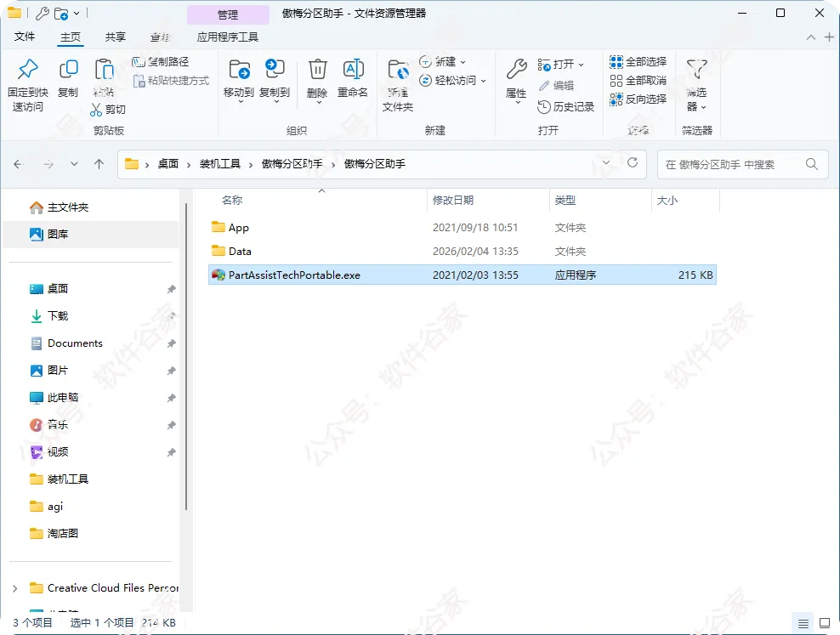Open the File menu tab
Image resolution: width=840 pixels, height=635 pixels.
(x=25, y=37)
